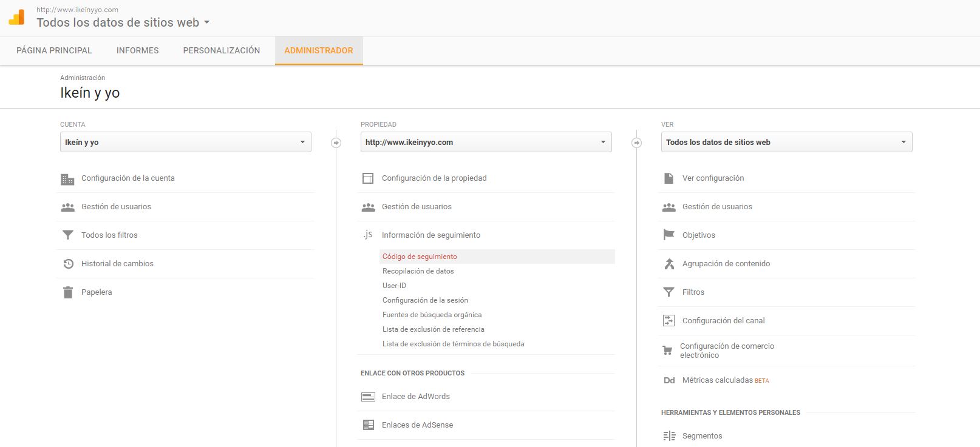Viewport: 980px width, 447px height.
Task: Click the funnel icon beside Todos los filtros
Action: coord(68,235)
